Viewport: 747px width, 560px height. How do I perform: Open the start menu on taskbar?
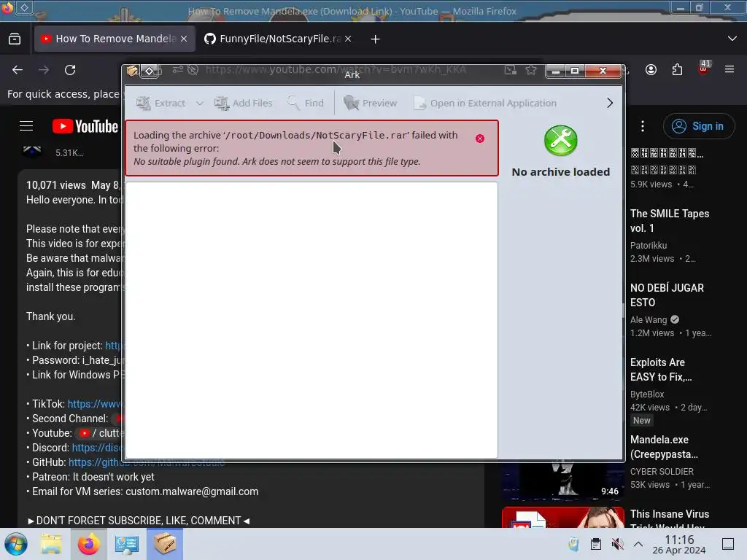click(16, 544)
